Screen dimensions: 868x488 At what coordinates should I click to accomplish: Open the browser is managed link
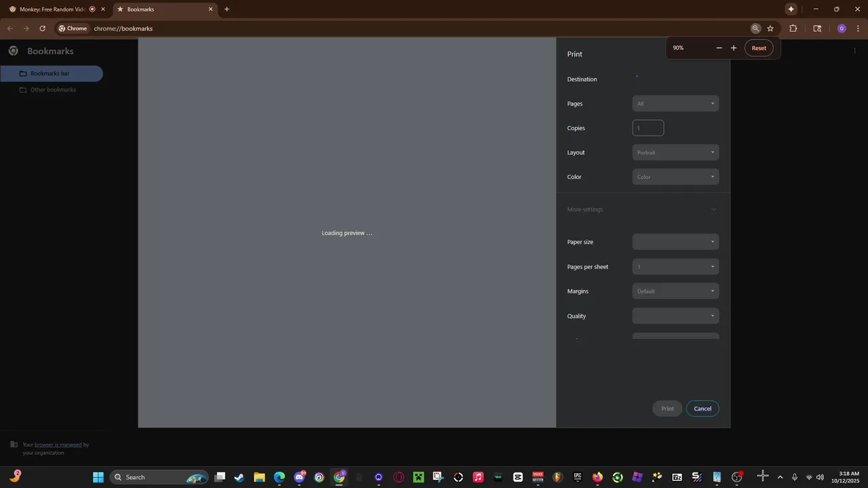[58, 445]
